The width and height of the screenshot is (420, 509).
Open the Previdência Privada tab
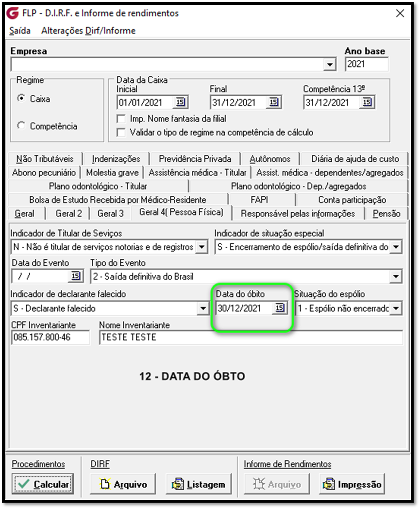pyautogui.click(x=195, y=159)
